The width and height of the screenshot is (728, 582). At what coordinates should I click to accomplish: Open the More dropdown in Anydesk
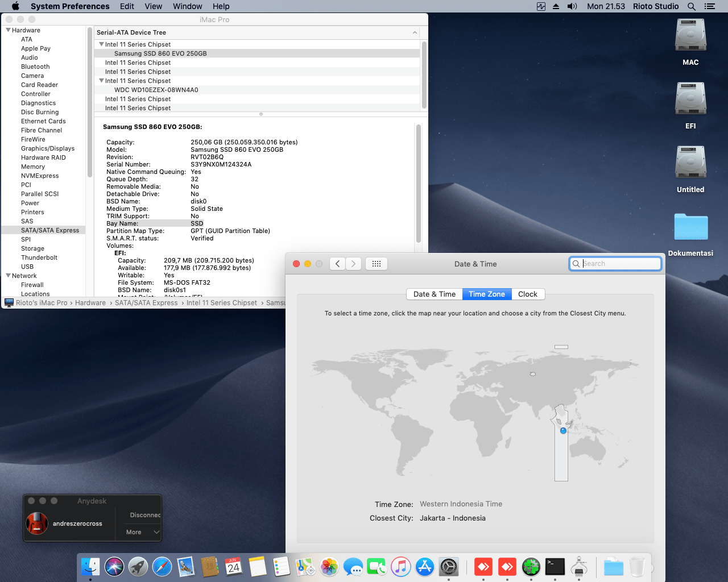(143, 532)
